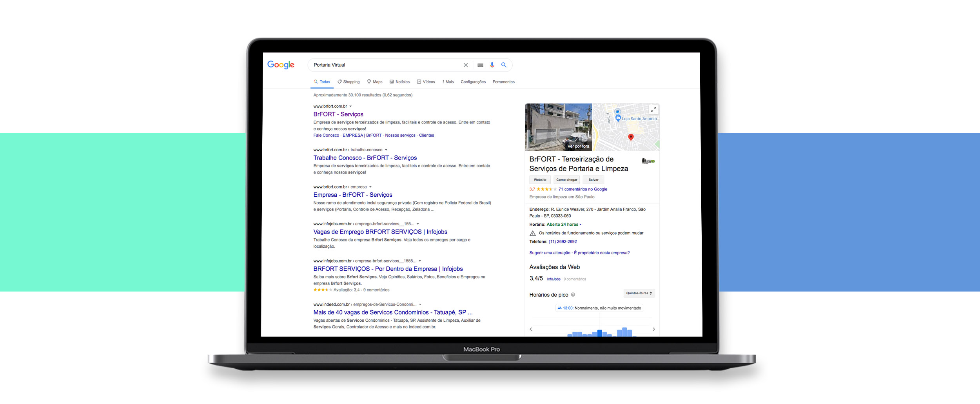Go to previous day in peak hours chart

(531, 329)
